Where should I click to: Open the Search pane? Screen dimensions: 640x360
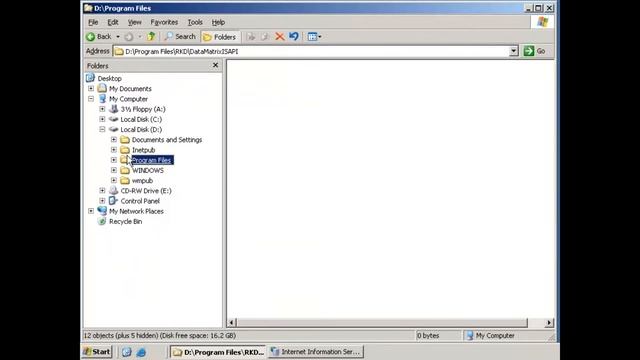click(180, 37)
